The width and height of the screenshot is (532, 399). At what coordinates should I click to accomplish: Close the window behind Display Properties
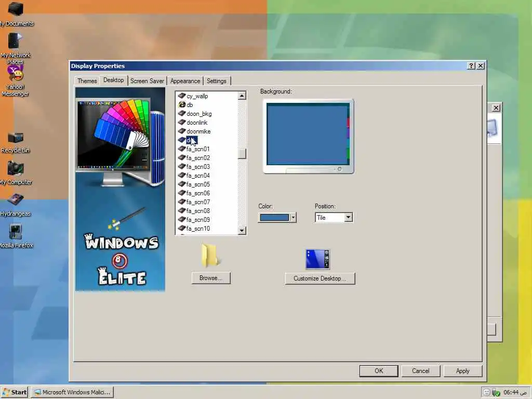496,108
